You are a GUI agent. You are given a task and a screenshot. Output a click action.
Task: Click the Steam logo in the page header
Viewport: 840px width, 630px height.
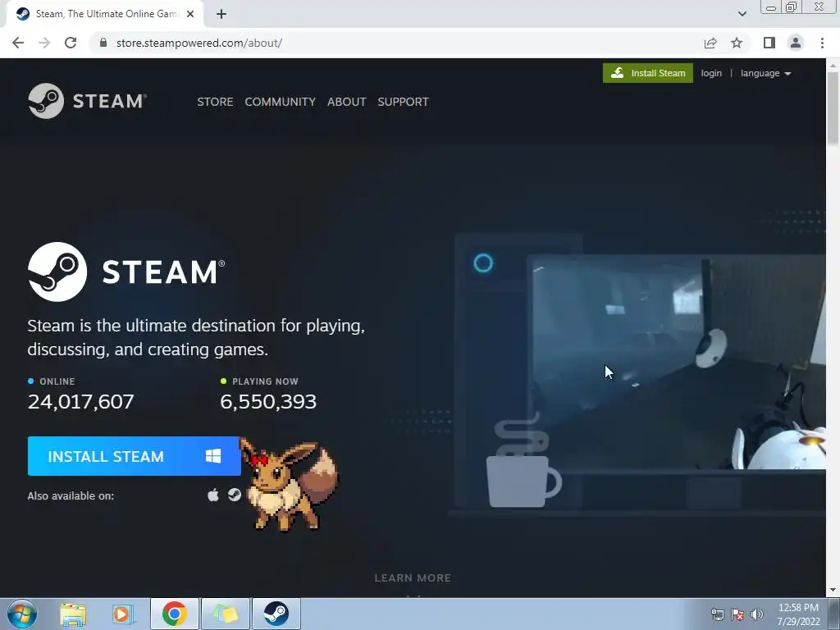[x=87, y=101]
